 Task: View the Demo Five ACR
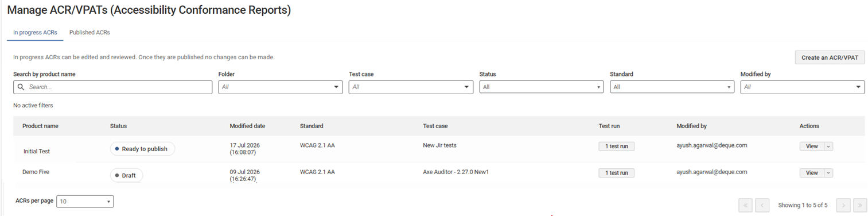(x=812, y=173)
